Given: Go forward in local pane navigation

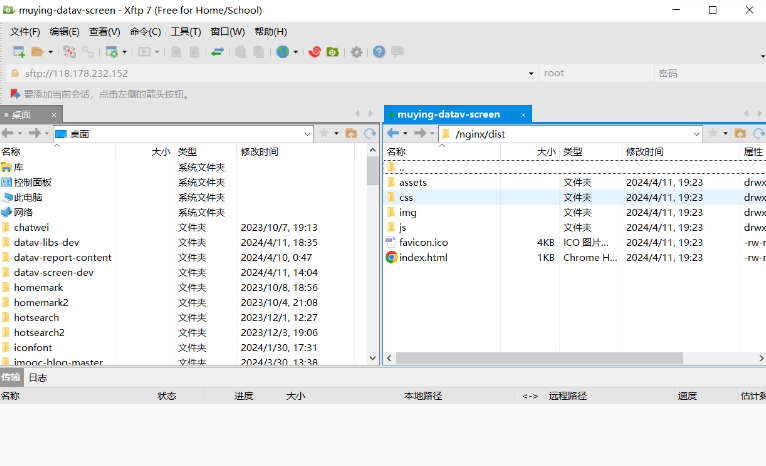Looking at the screenshot, I should coord(34,133).
